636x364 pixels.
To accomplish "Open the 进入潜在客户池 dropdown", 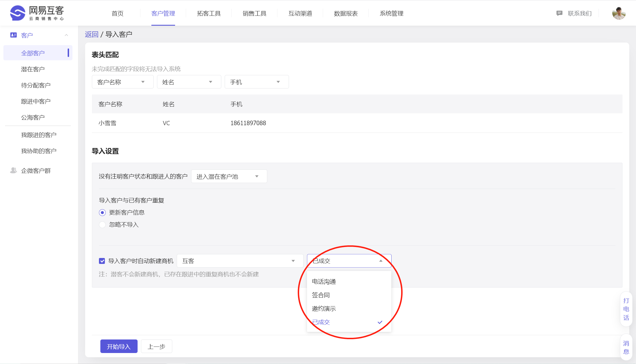I will click(229, 177).
